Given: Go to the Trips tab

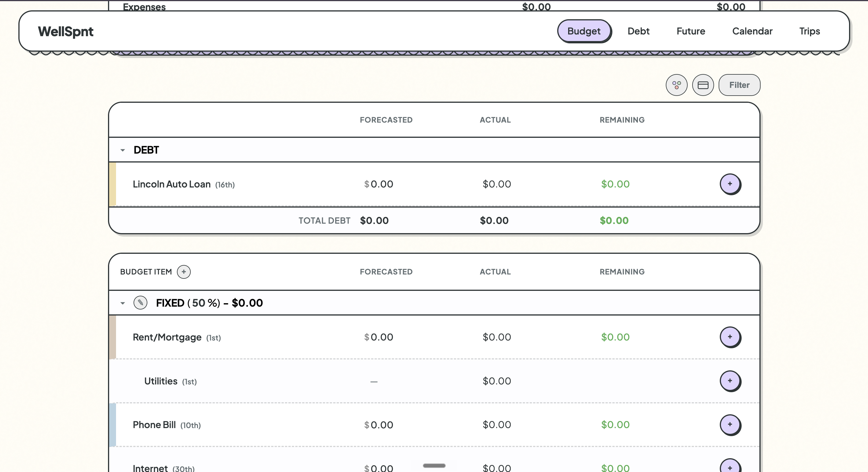Looking at the screenshot, I should (x=809, y=31).
